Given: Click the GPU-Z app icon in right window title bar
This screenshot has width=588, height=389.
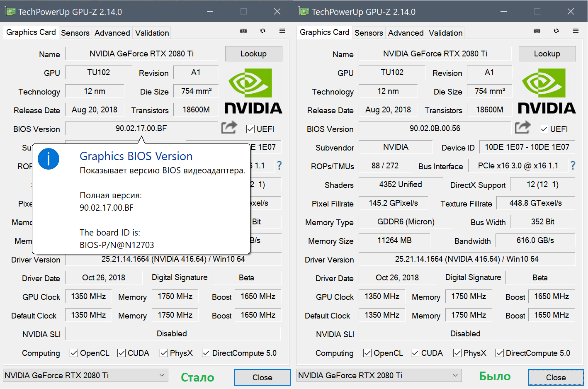Looking at the screenshot, I should [304, 11].
